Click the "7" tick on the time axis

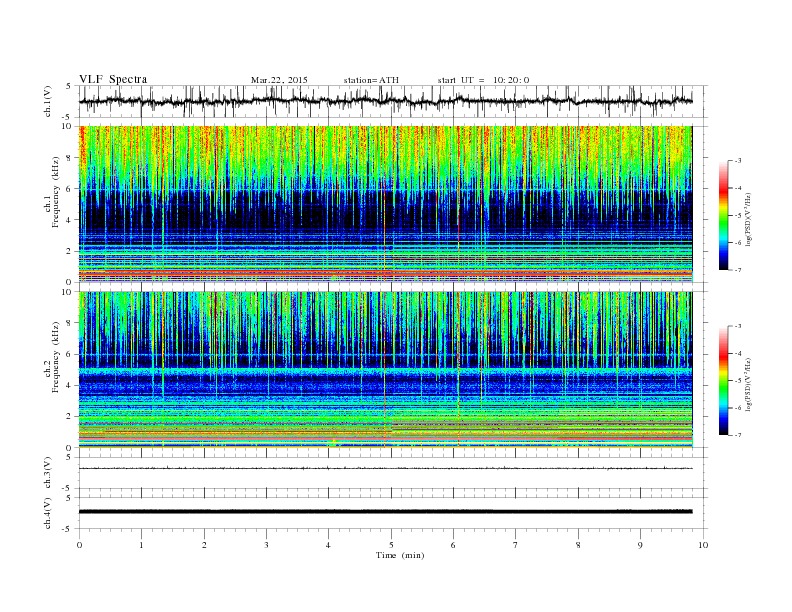point(516,545)
